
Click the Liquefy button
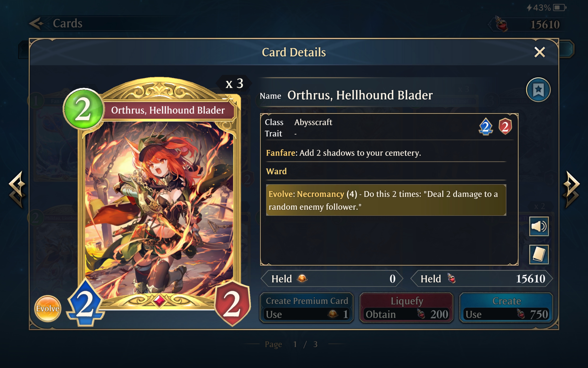click(x=407, y=308)
